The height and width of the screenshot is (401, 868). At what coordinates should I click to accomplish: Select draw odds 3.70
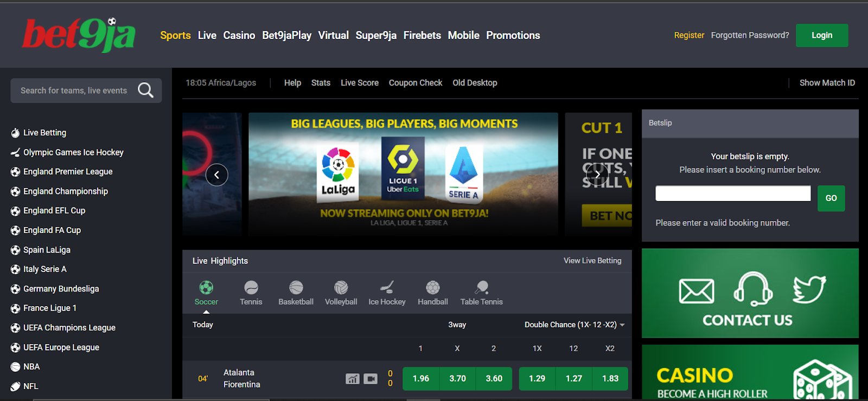pos(457,379)
